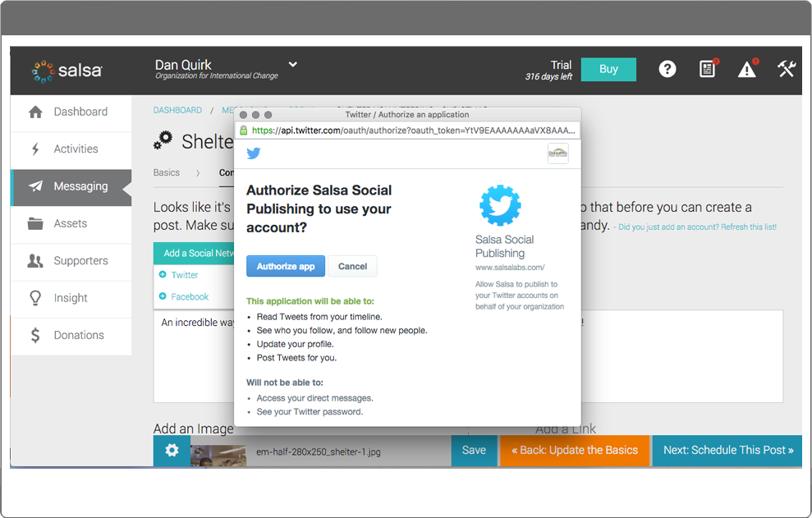The image size is (812, 518).
Task: Open the Dashboard menu item
Action: coord(71,112)
